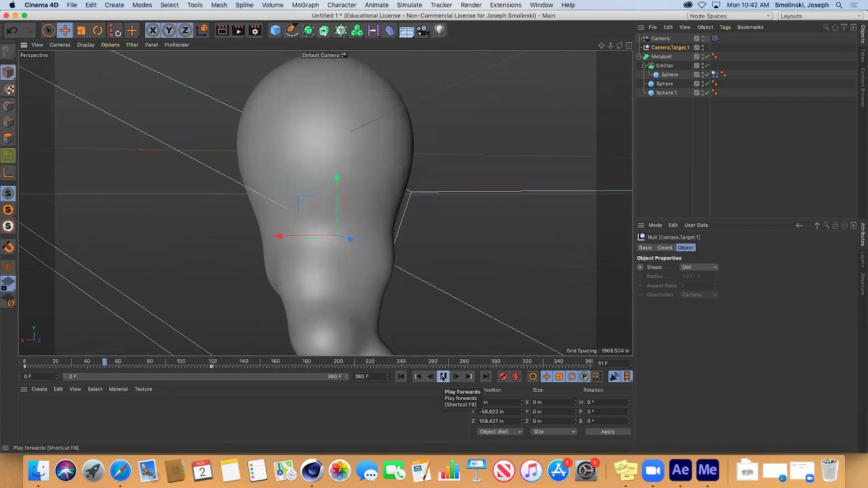Toggle Metaball enabled green checkmark
Viewport: 868px width, 488px height.
pos(706,57)
